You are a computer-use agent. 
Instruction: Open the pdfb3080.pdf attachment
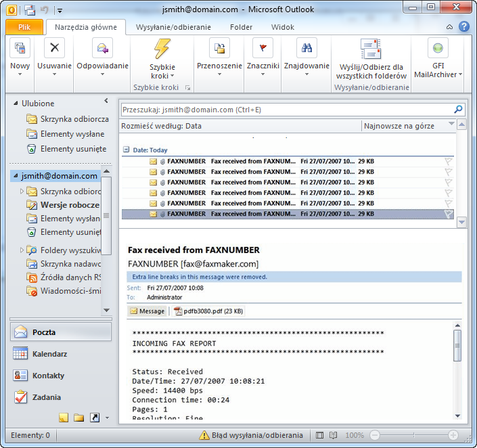coord(208,311)
